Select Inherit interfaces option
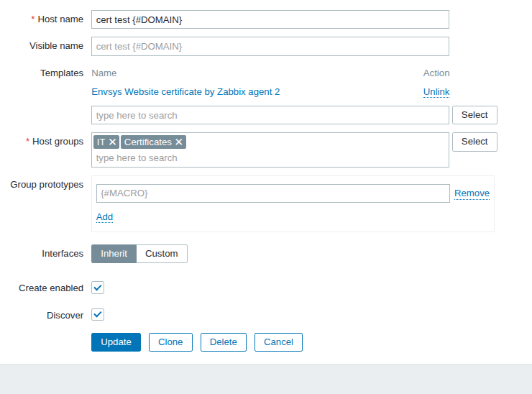 (114, 254)
